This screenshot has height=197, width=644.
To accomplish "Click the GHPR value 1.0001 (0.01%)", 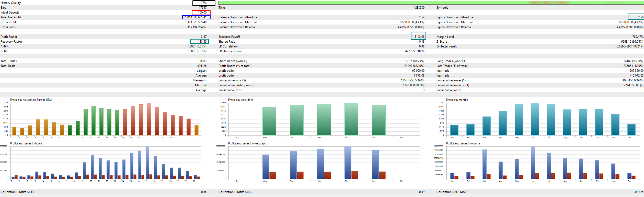I will click(x=197, y=51).
